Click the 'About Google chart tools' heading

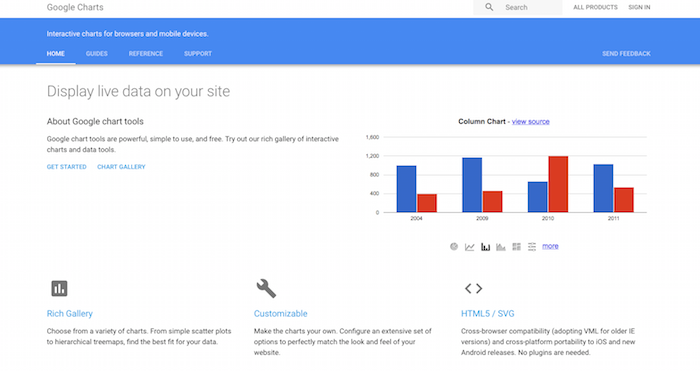click(x=95, y=121)
